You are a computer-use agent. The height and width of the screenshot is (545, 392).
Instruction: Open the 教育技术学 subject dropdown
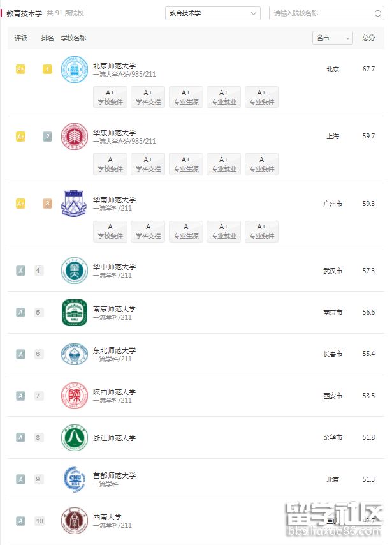[x=212, y=13]
